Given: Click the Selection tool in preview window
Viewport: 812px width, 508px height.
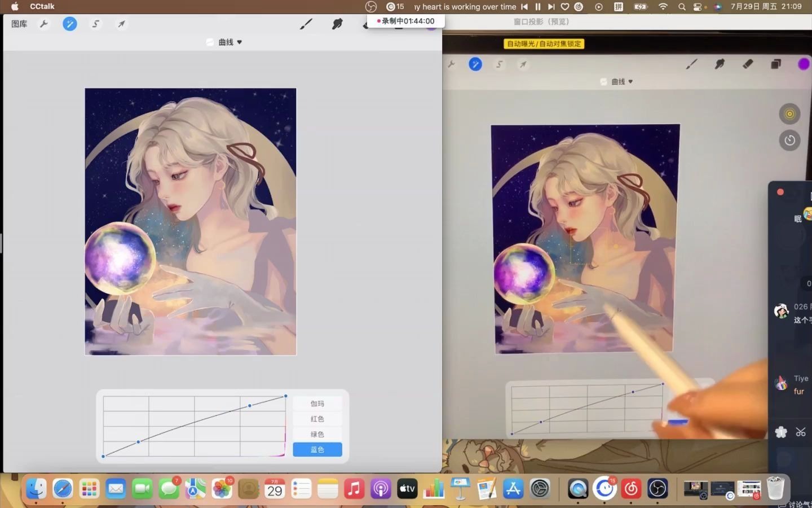Looking at the screenshot, I should click(x=499, y=64).
